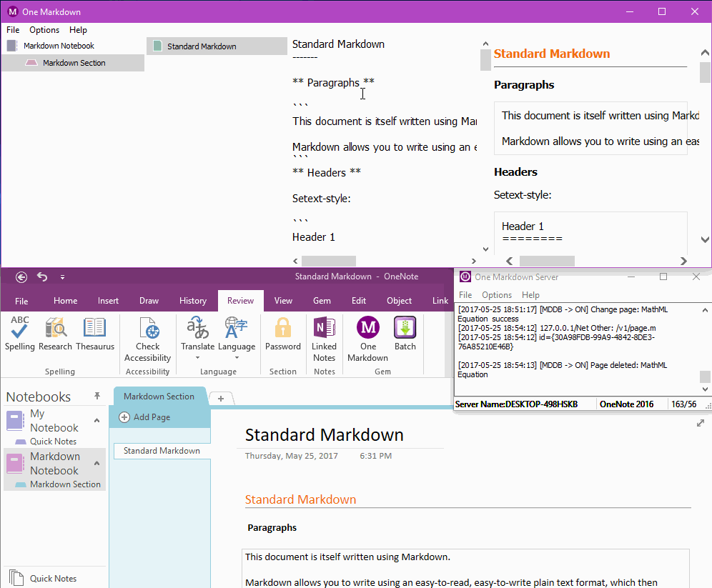Click the Batch gem icon
Image resolution: width=712 pixels, height=588 pixels.
tap(405, 329)
